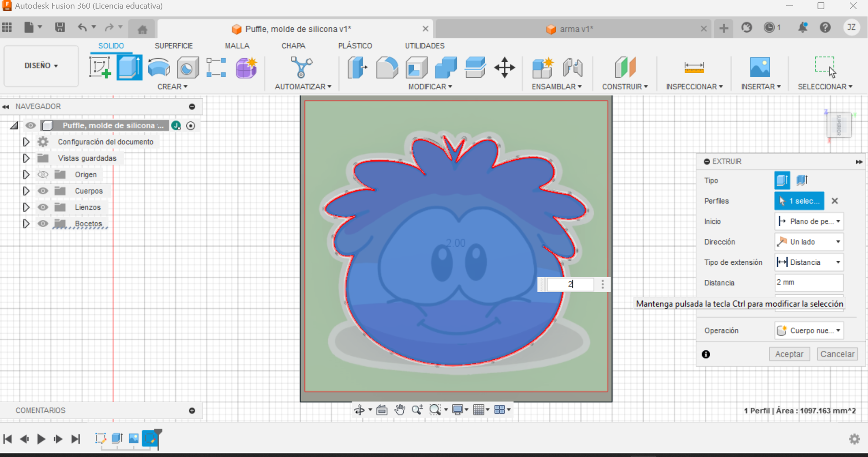Click the Select window tool icon
The height and width of the screenshot is (457, 868).
[x=825, y=67]
